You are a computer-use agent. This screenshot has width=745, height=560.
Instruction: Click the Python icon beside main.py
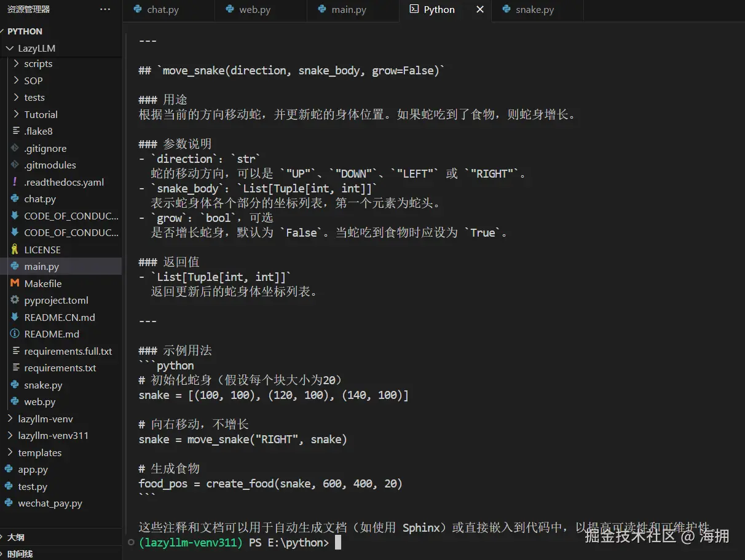15,266
